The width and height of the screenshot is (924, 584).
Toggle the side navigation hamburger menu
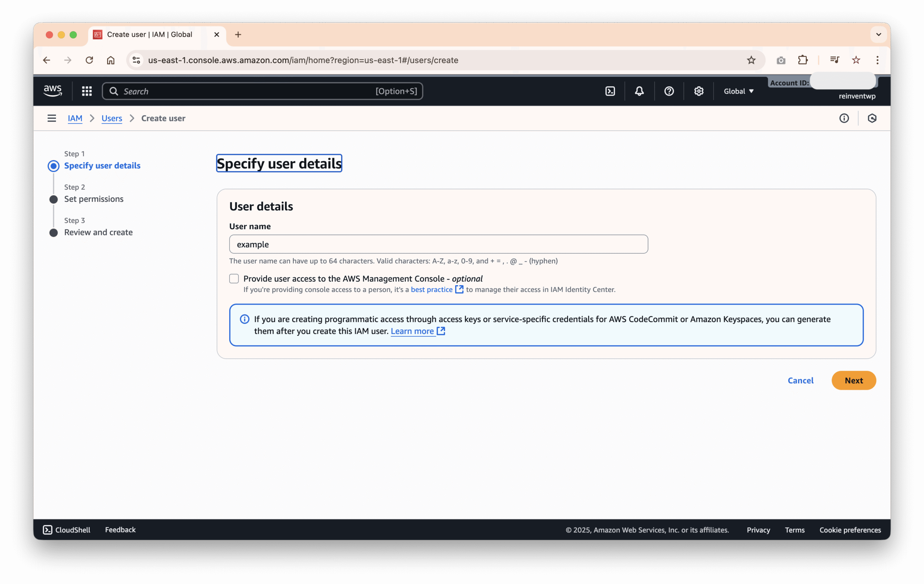point(52,118)
